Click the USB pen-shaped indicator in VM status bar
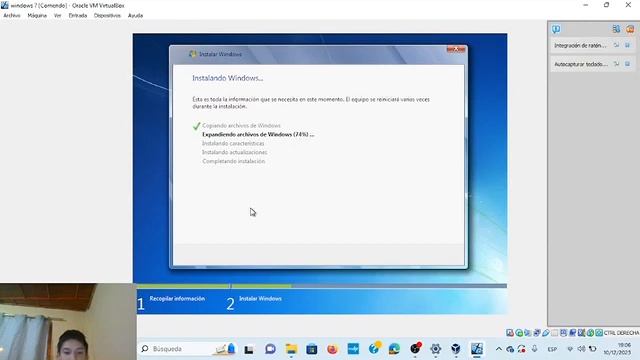 tap(546, 333)
